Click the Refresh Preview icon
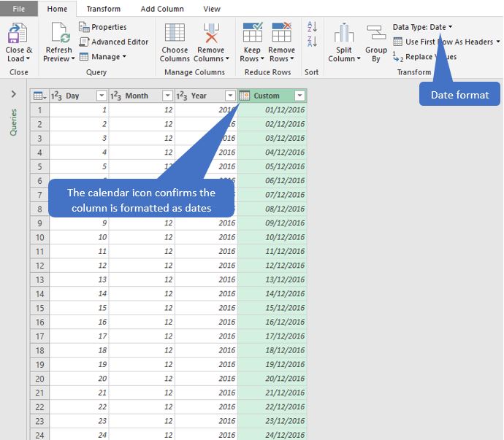Viewport: 504px width, 440px height. pos(61,33)
